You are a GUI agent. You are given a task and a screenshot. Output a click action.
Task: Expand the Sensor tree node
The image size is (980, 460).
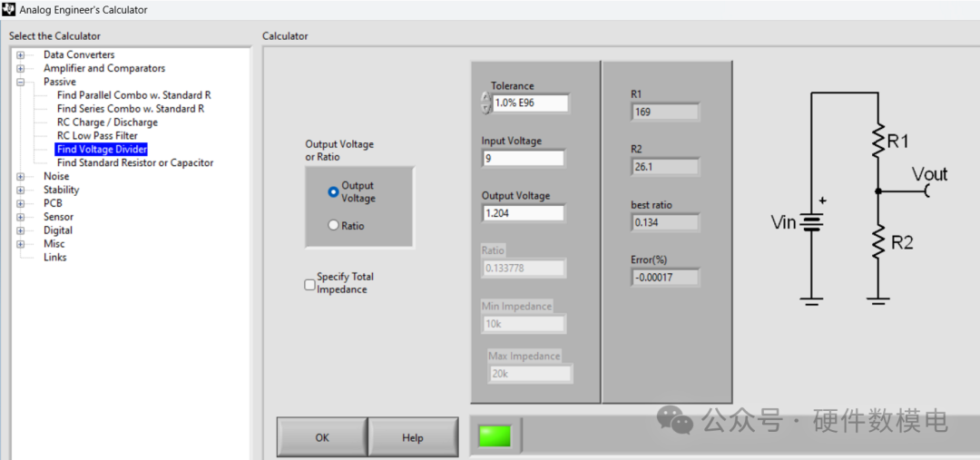[21, 217]
